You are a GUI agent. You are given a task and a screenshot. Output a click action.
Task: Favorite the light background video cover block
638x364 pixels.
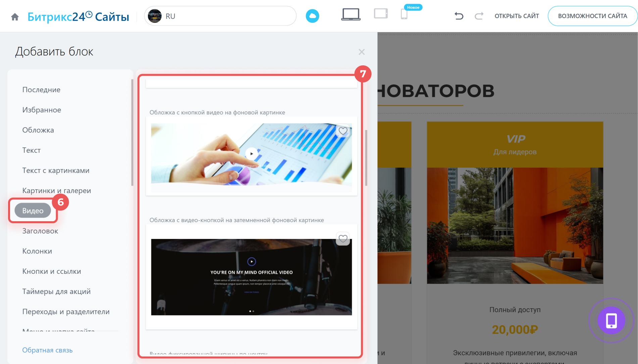point(343,131)
